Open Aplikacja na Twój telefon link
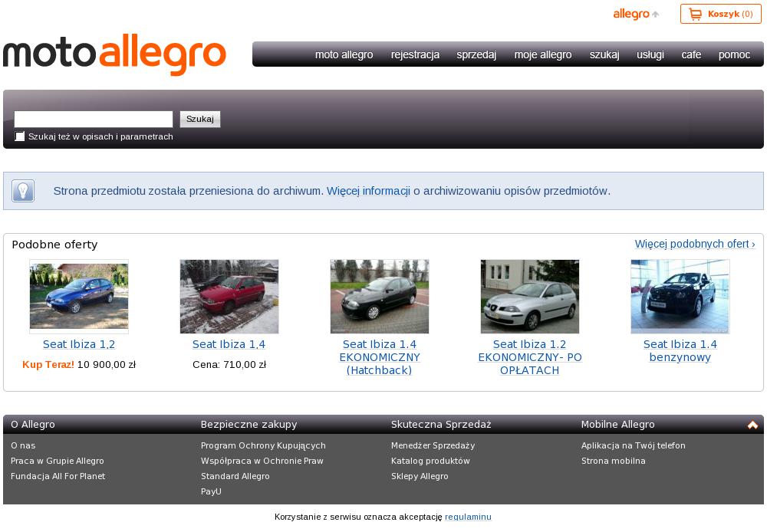 click(633, 445)
